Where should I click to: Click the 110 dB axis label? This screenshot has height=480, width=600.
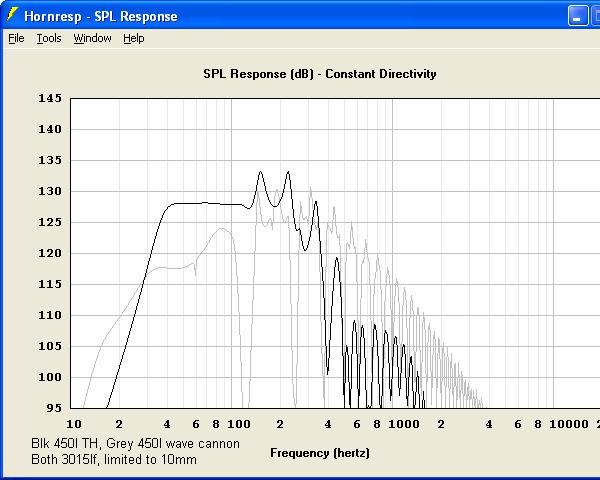pos(50,315)
